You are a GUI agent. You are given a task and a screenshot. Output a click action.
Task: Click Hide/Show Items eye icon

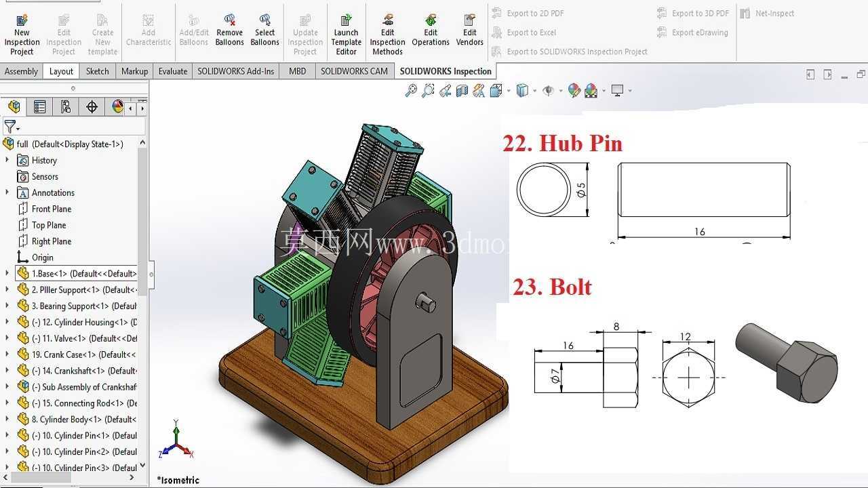pyautogui.click(x=548, y=90)
